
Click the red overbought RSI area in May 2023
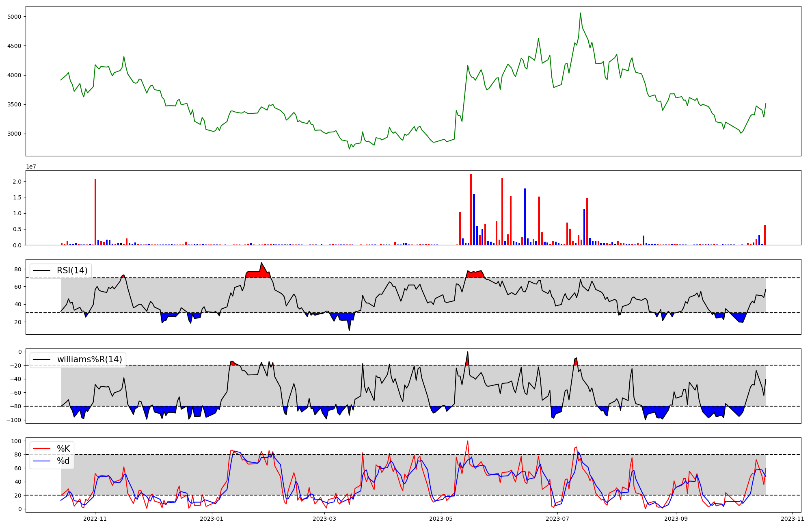[x=475, y=274]
